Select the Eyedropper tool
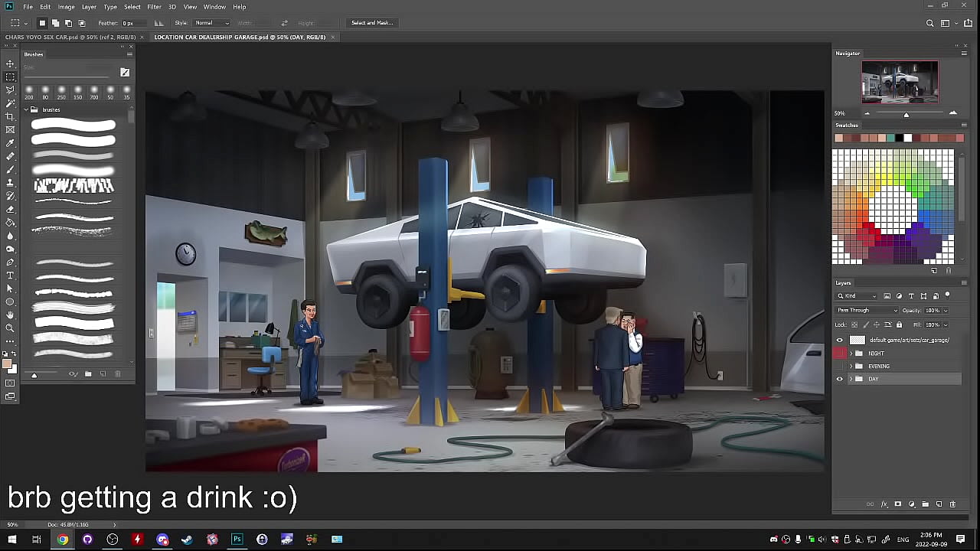Screen dimensions: 980x551 tap(10, 143)
